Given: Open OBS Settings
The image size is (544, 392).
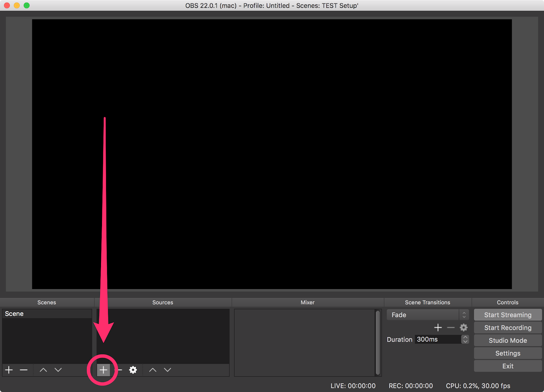Looking at the screenshot, I should 508,353.
